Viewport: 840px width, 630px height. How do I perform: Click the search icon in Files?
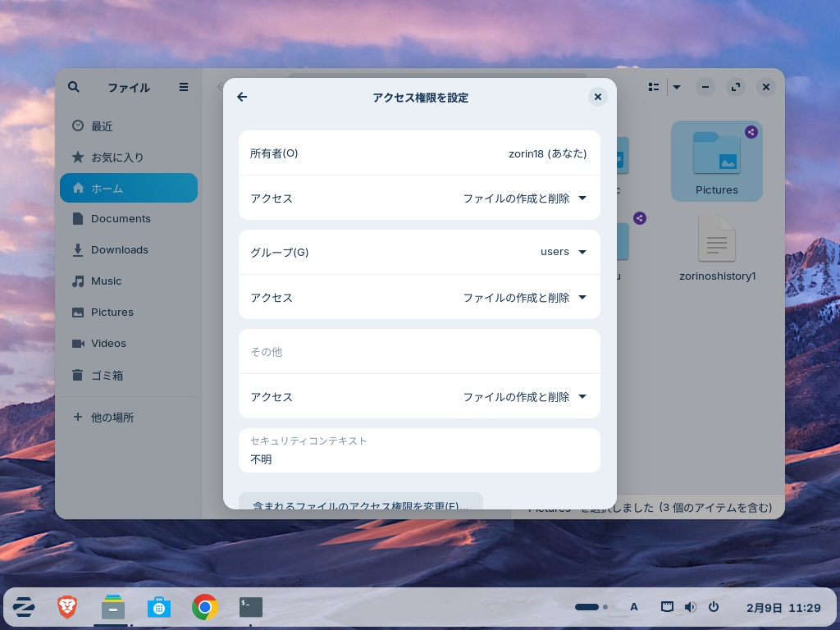click(x=74, y=87)
